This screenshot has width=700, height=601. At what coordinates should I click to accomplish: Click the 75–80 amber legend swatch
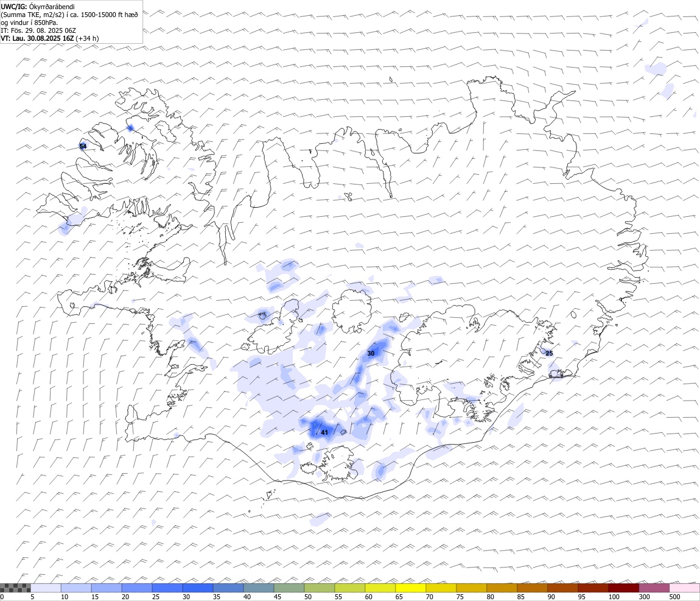pos(471,588)
